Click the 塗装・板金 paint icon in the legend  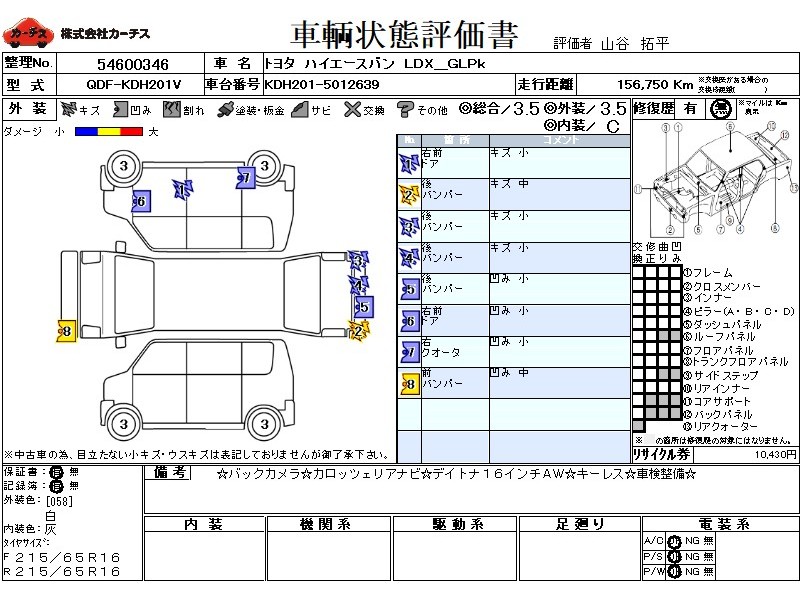point(225,110)
